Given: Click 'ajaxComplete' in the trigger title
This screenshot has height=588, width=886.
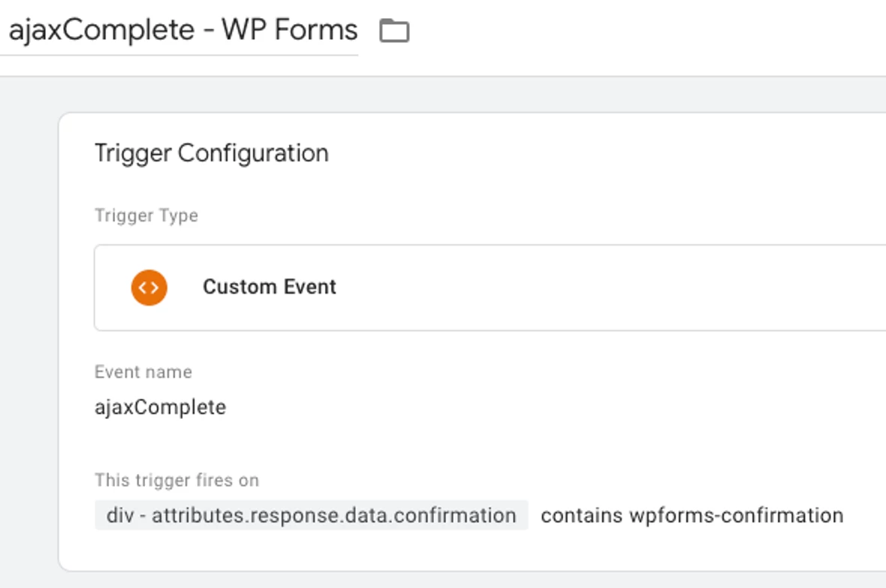Looking at the screenshot, I should pyautogui.click(x=101, y=31).
